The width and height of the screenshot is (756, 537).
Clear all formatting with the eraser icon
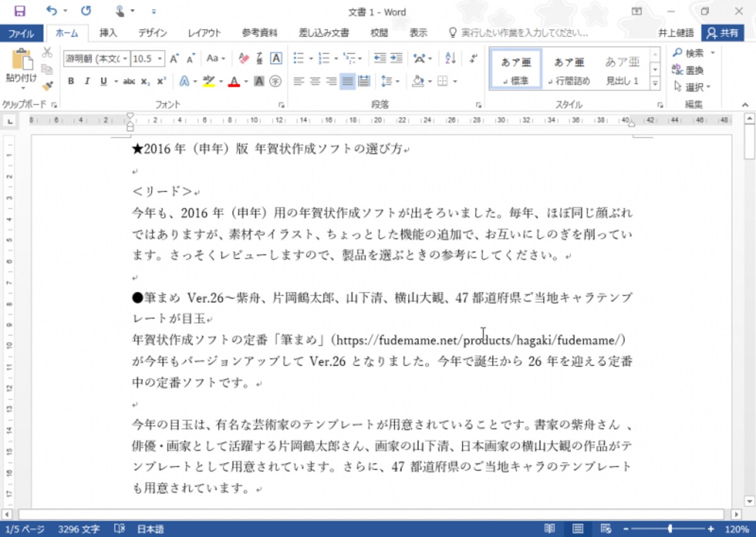[x=244, y=59]
